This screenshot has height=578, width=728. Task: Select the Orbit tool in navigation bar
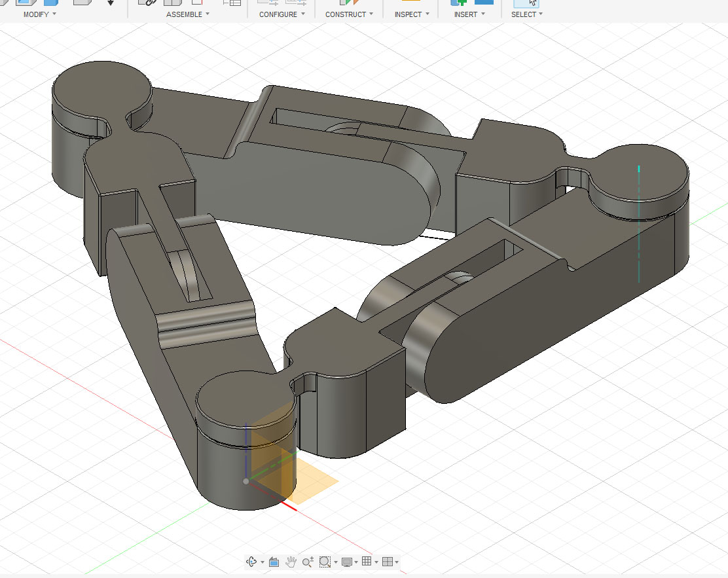(x=251, y=562)
